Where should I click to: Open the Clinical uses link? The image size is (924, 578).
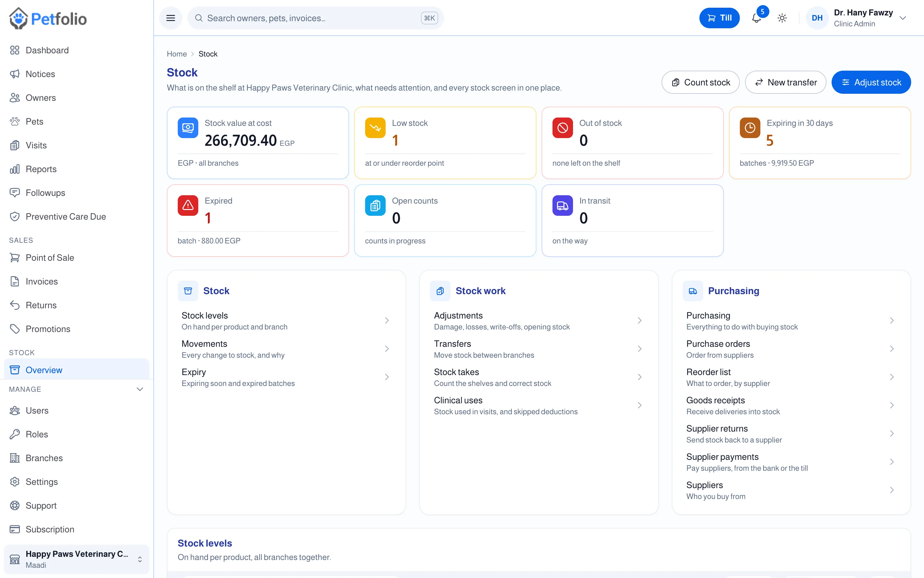[538, 405]
